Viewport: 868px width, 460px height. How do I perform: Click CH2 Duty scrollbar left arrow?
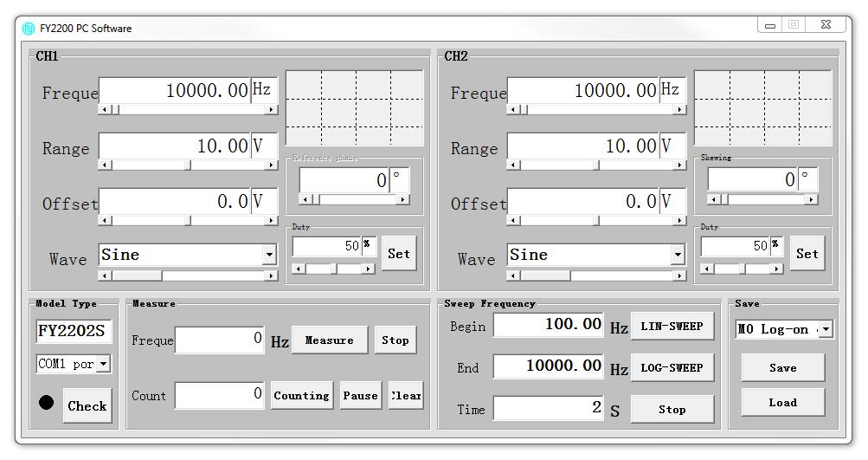pyautogui.click(x=707, y=269)
